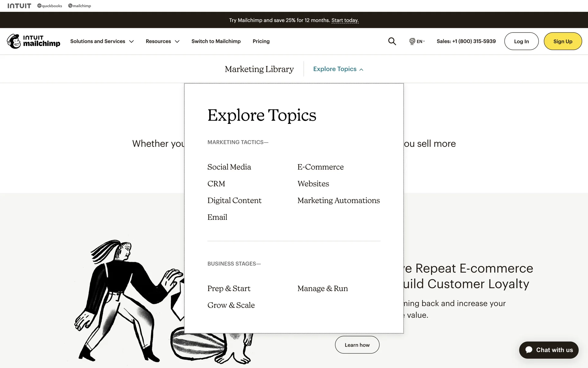Screen dimensions: 588x368
Task: Choose the Social Media topic
Action: pos(229,167)
